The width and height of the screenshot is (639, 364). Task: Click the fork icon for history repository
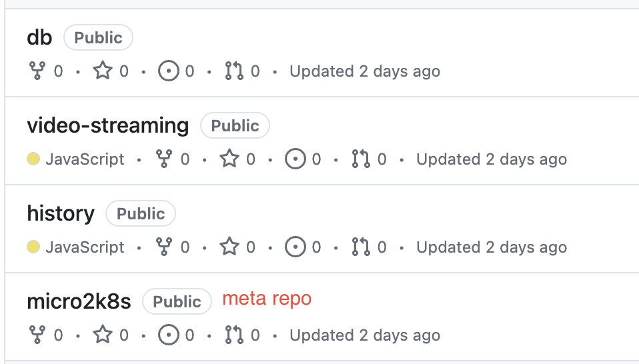click(164, 246)
